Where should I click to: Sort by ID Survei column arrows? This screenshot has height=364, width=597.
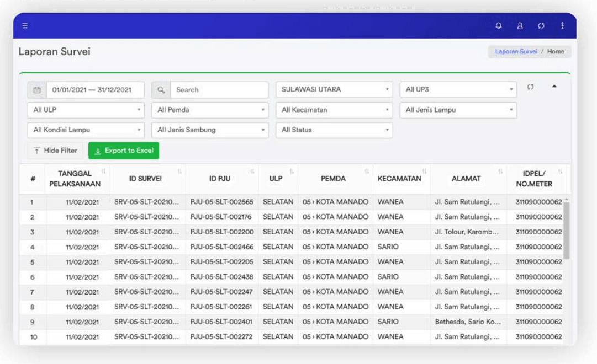point(179,172)
